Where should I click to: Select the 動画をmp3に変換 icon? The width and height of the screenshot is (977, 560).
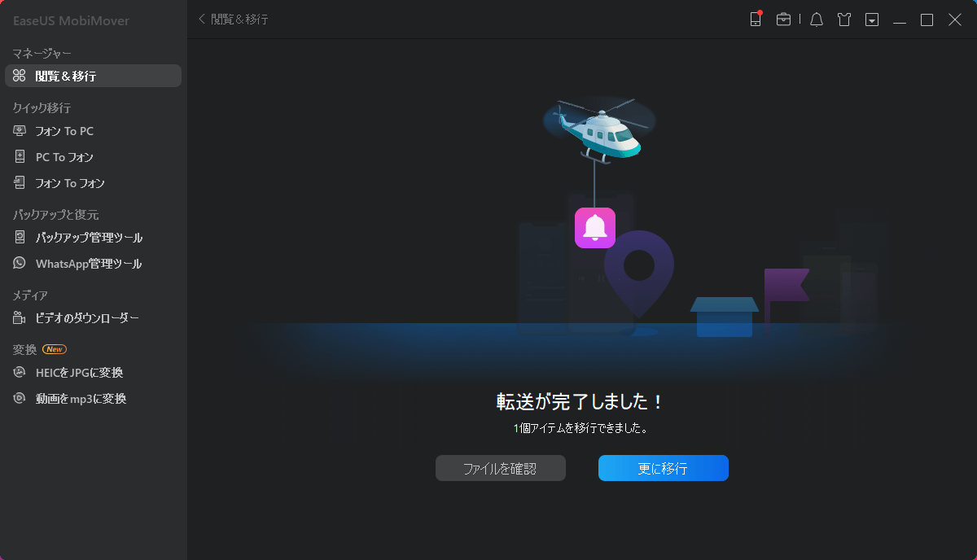coord(18,398)
